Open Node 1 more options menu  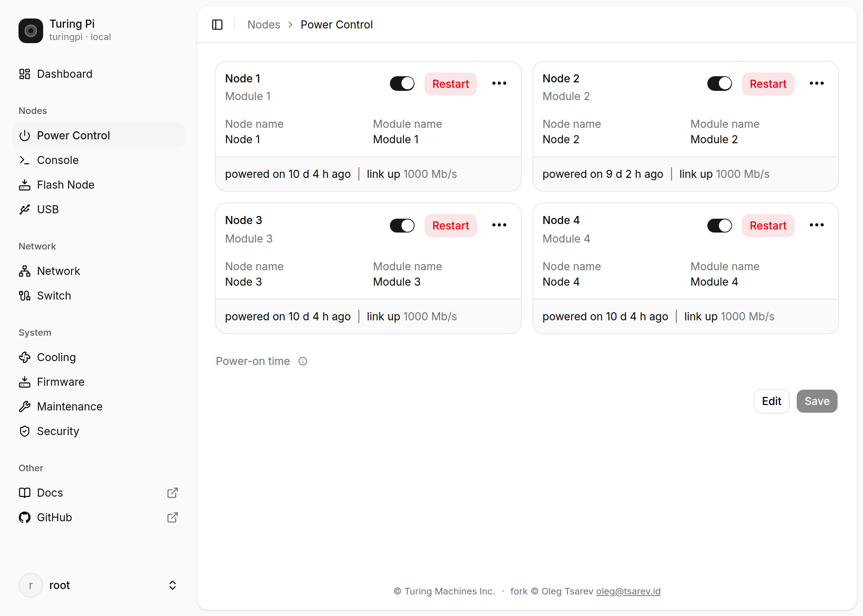499,84
